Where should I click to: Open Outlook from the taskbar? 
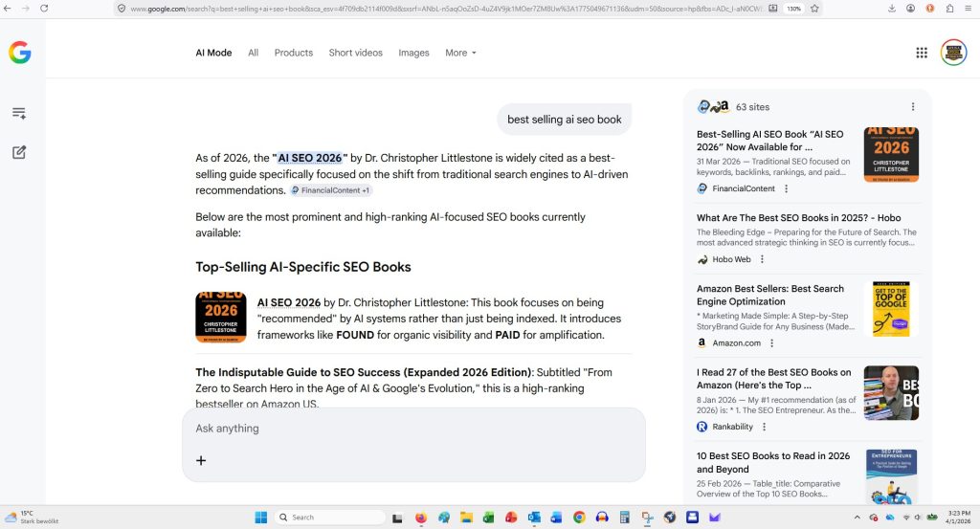(x=534, y=518)
